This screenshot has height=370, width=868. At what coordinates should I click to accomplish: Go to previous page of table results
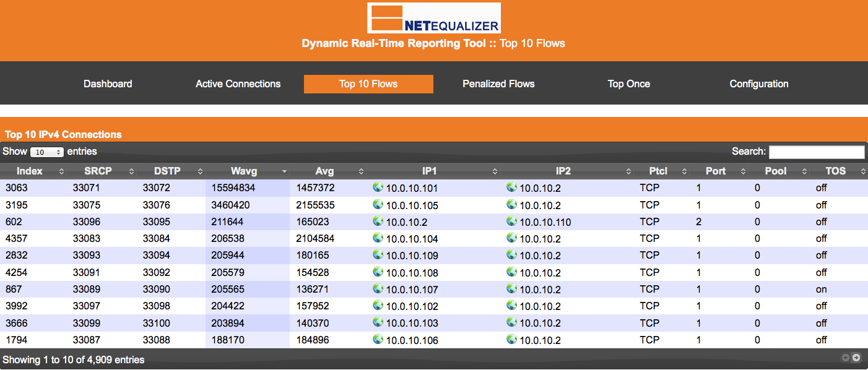[845, 358]
